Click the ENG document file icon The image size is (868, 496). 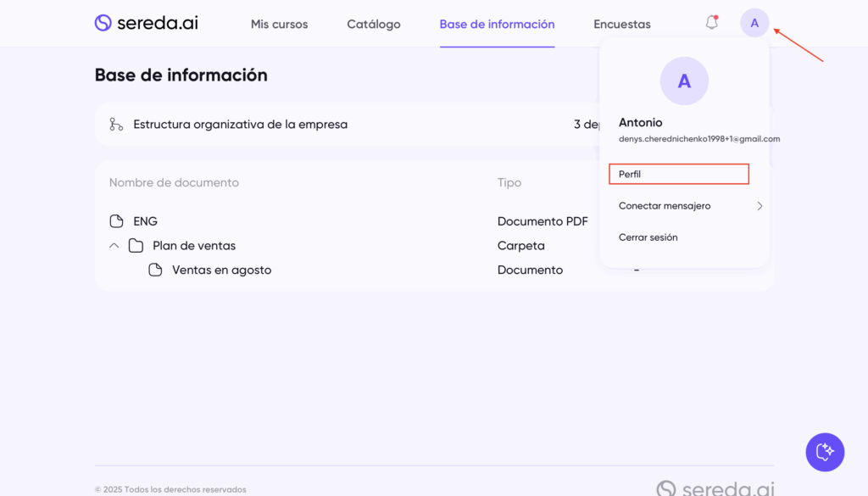(x=117, y=221)
